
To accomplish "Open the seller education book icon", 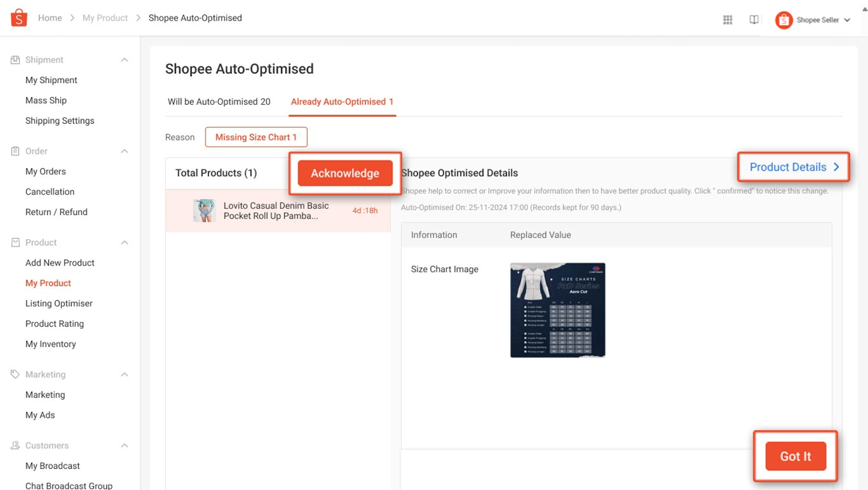I will [754, 20].
